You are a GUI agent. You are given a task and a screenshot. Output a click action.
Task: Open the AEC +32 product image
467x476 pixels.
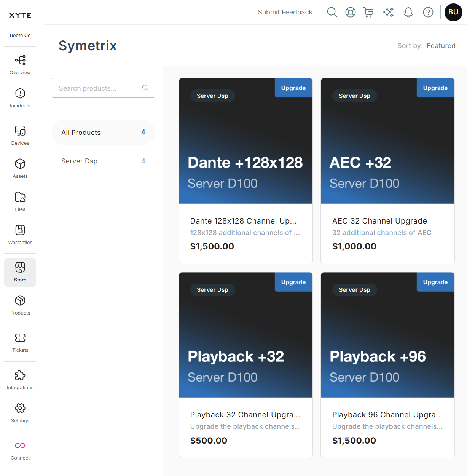click(387, 141)
